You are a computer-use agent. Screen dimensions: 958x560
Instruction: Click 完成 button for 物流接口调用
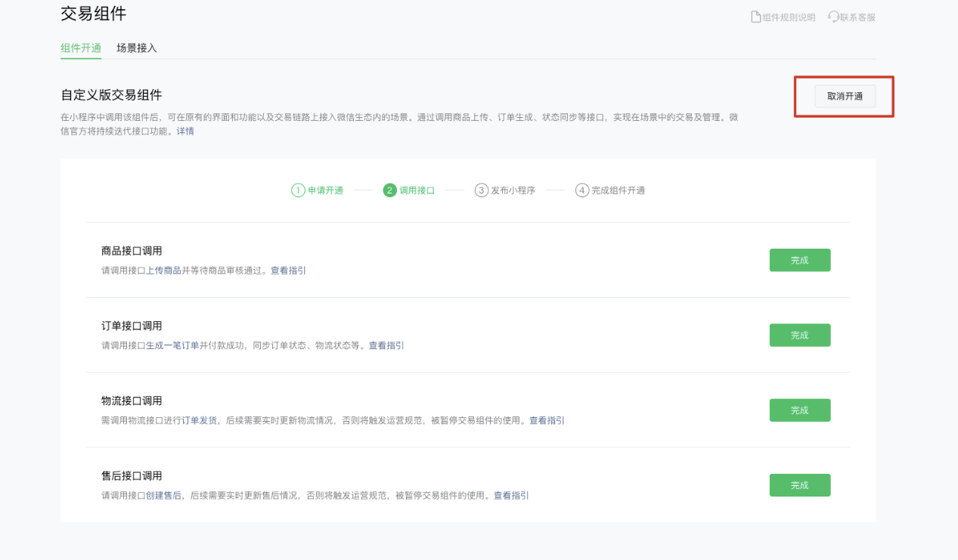799,410
